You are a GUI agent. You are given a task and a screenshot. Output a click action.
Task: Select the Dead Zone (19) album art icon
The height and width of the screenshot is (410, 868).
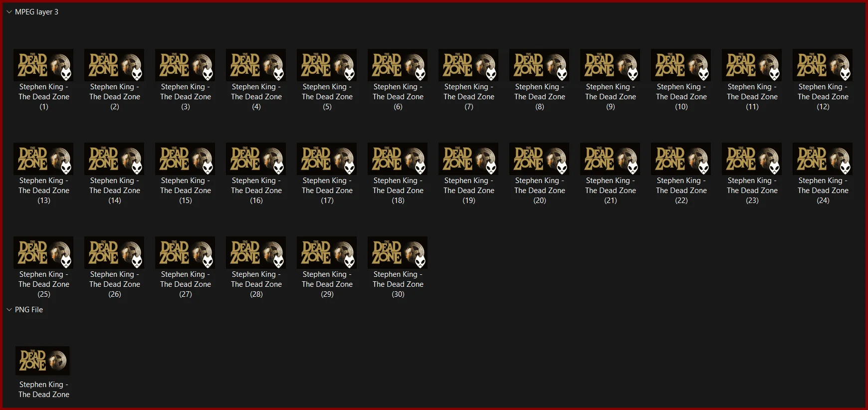pos(468,159)
